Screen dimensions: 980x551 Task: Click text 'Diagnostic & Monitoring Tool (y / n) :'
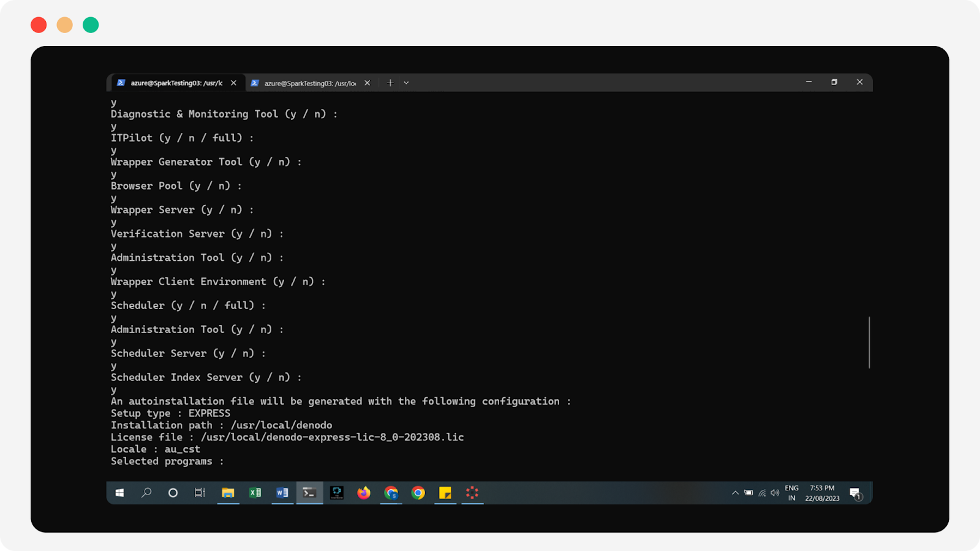224,114
